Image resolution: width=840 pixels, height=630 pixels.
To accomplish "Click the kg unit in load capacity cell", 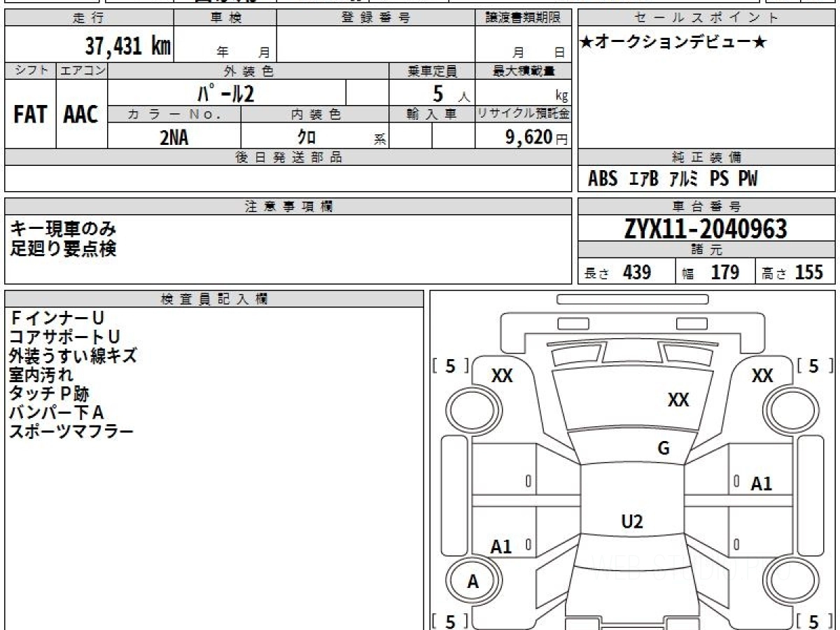I will pyautogui.click(x=561, y=97).
